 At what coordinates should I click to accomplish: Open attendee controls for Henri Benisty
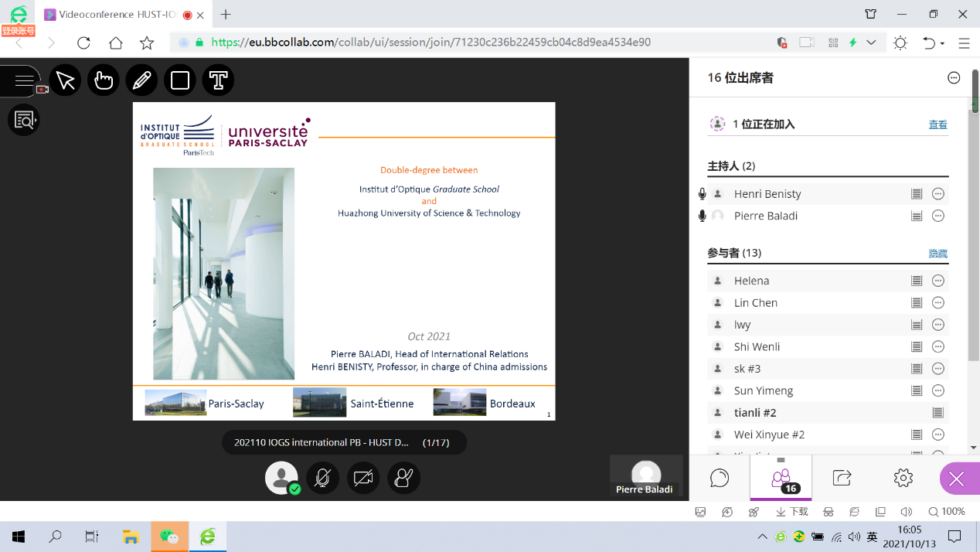click(938, 194)
